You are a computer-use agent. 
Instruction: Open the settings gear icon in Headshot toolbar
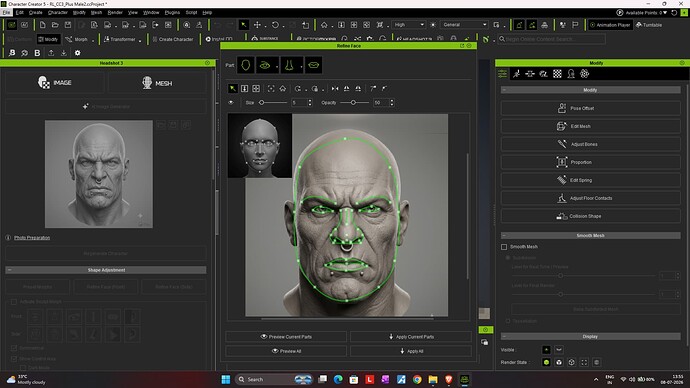click(77, 53)
